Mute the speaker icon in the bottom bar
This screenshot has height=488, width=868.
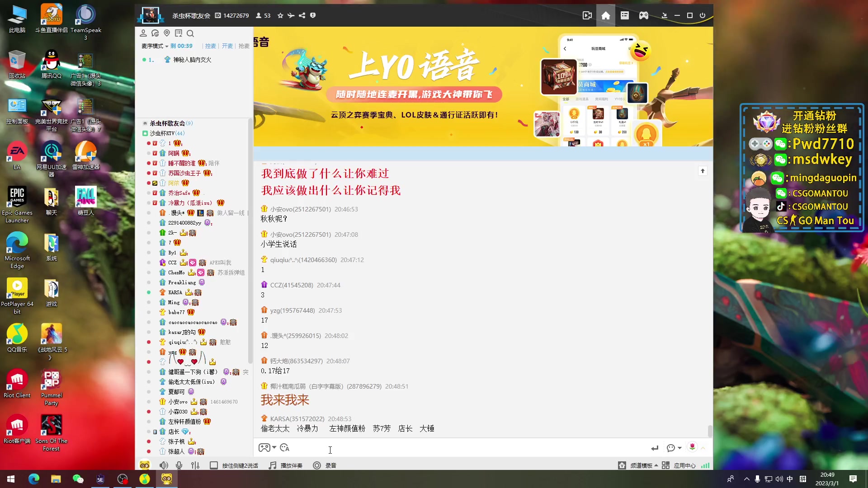pos(164,465)
